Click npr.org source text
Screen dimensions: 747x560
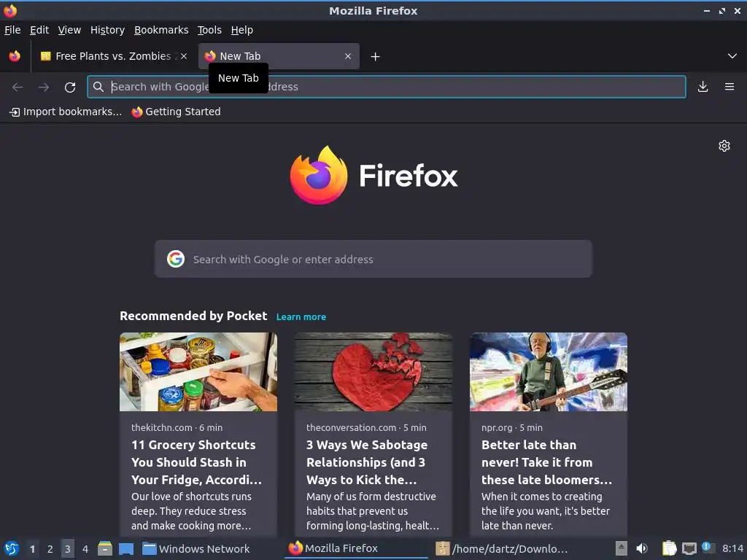(x=496, y=427)
